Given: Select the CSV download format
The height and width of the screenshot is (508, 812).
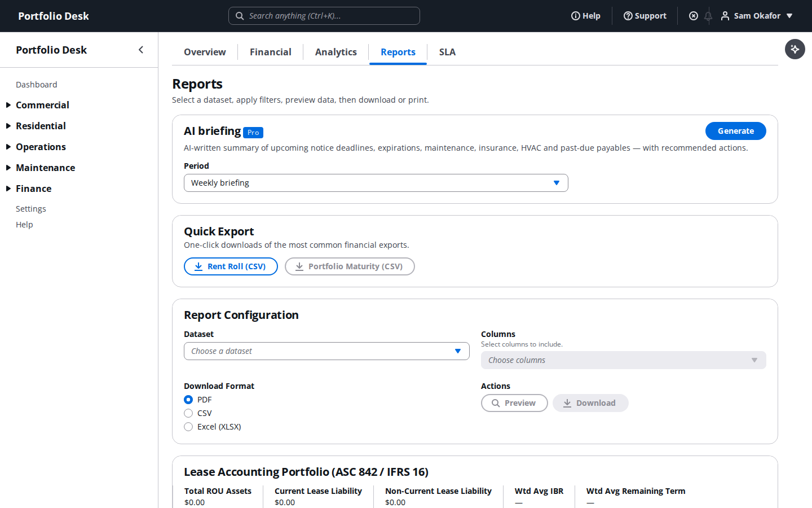Looking at the screenshot, I should [188, 413].
